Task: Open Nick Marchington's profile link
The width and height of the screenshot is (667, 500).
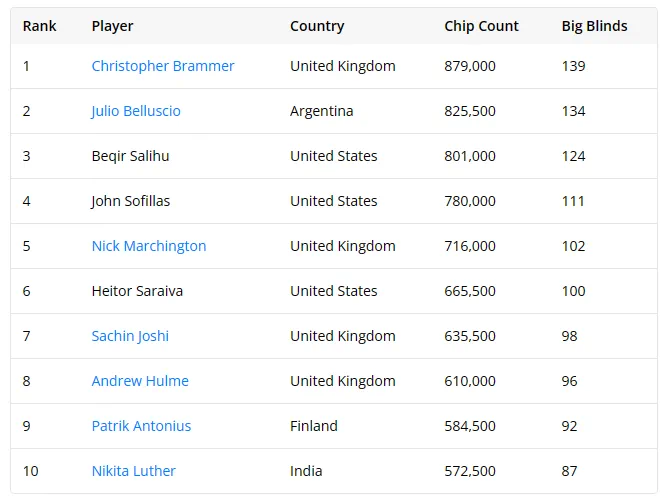Action: [x=149, y=246]
